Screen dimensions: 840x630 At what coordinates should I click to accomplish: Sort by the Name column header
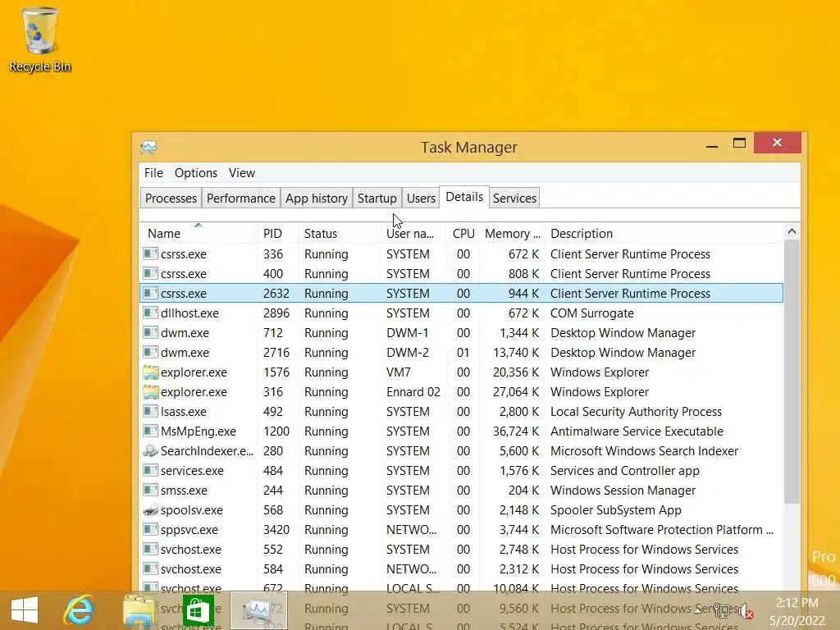pyautogui.click(x=199, y=234)
